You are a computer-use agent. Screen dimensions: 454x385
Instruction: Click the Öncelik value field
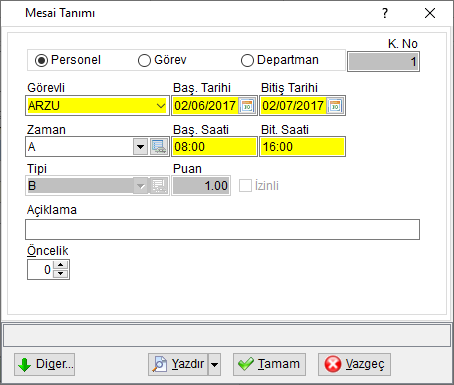[40, 269]
